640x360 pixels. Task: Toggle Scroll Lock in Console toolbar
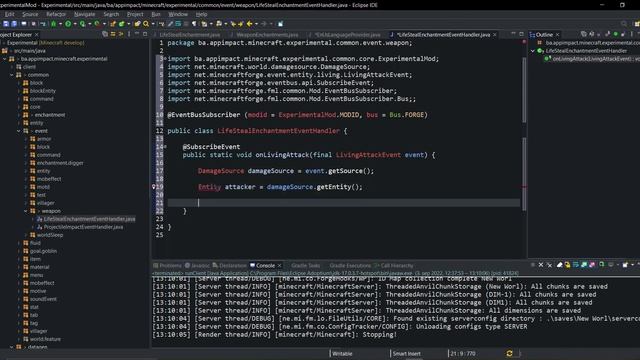568,265
